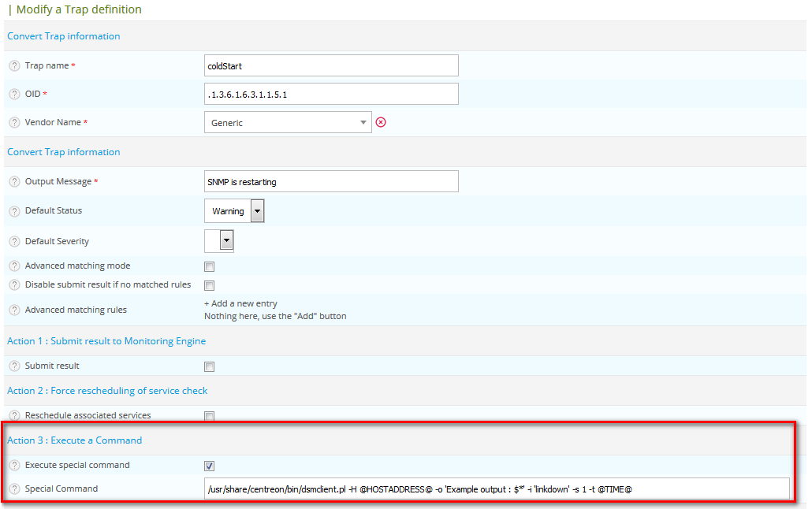Viewport: 812px width, 509px height.
Task: Click the help icon beside Trap name
Action: (14, 66)
